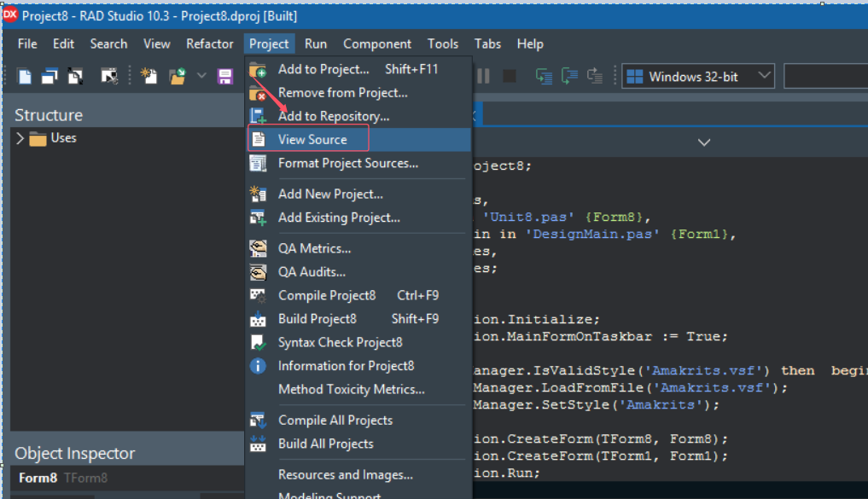Choose Compile Project8 menu entry
This screenshot has width=868, height=499.
click(358, 295)
